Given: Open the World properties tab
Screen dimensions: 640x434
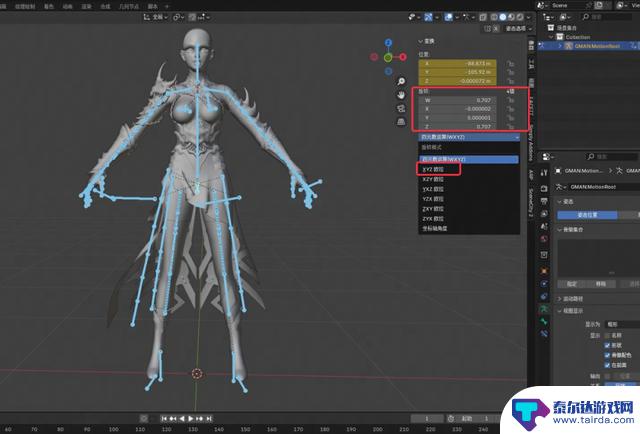Looking at the screenshot, I should 544,240.
